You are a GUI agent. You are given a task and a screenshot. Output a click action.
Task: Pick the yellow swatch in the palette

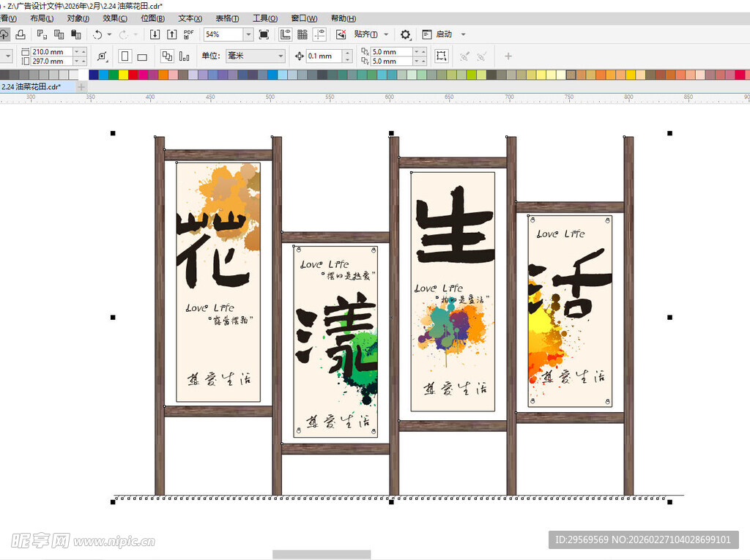(123, 75)
